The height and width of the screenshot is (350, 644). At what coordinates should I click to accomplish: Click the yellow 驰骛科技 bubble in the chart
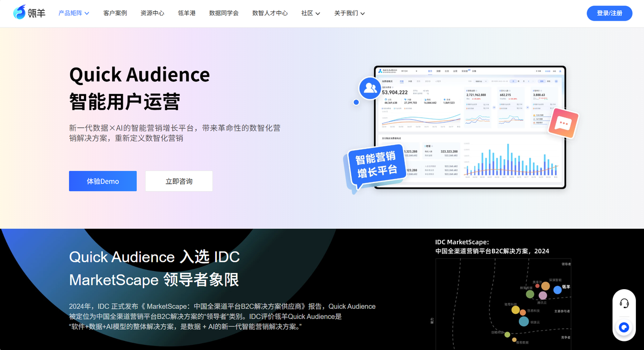tap(515, 310)
